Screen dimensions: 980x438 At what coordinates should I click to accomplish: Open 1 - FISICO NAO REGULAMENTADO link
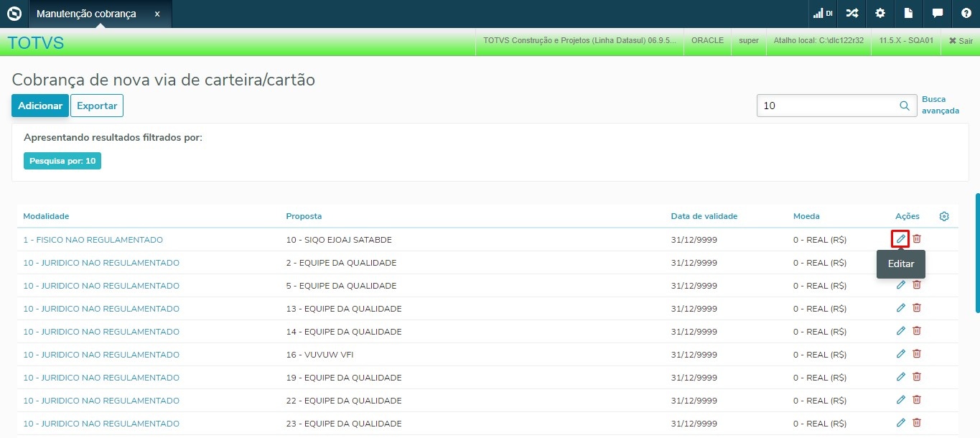tap(93, 240)
